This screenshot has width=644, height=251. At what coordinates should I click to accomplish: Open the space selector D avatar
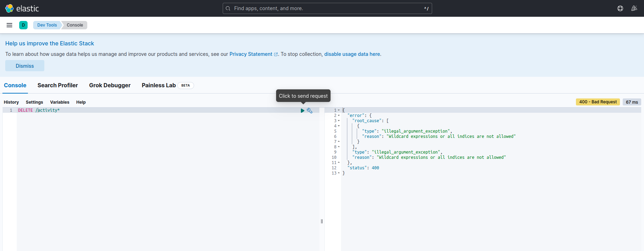click(23, 25)
